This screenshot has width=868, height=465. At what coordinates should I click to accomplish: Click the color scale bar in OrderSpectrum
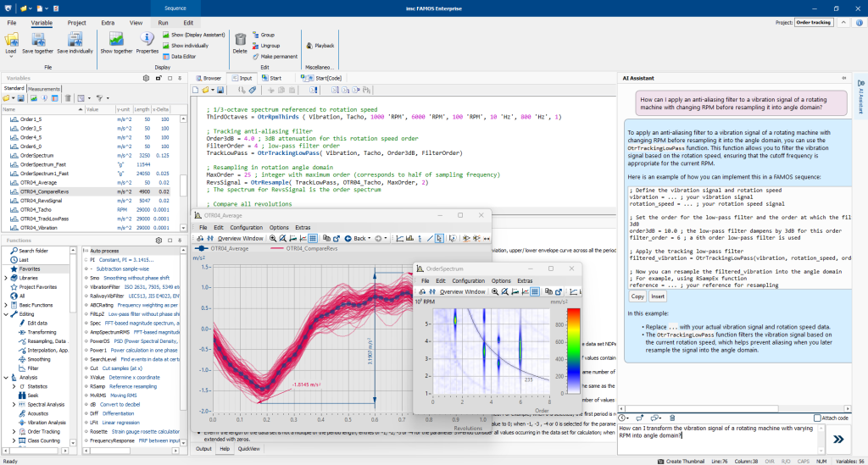coord(574,351)
